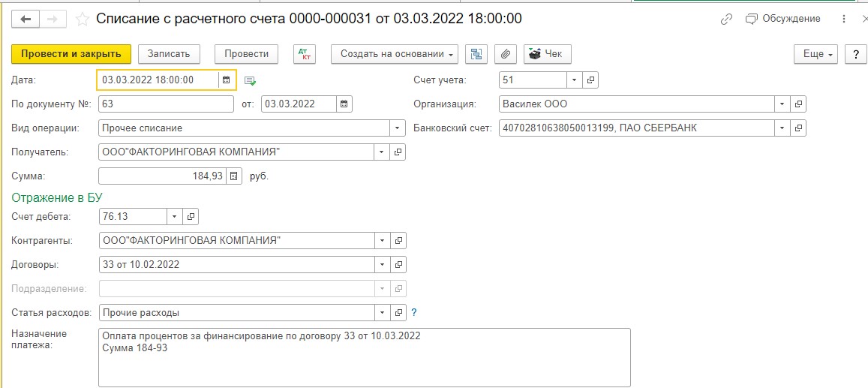868x388 pixels.
Task: Expand the Банковский счет dropdown arrow
Action: (x=782, y=128)
